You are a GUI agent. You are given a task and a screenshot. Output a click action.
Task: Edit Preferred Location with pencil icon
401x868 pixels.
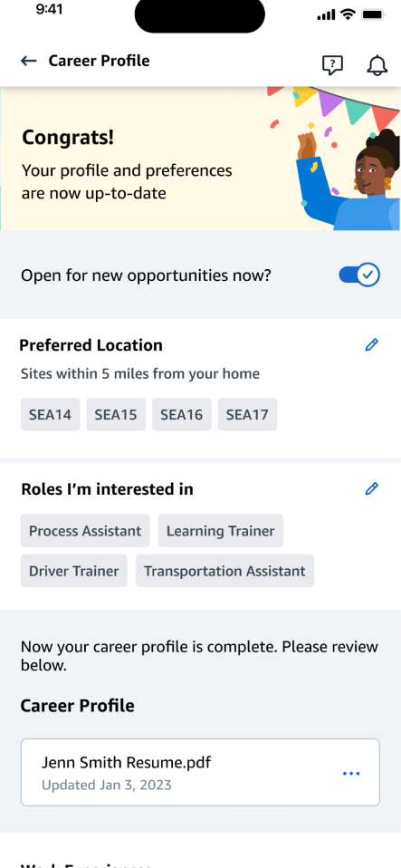[x=372, y=345]
